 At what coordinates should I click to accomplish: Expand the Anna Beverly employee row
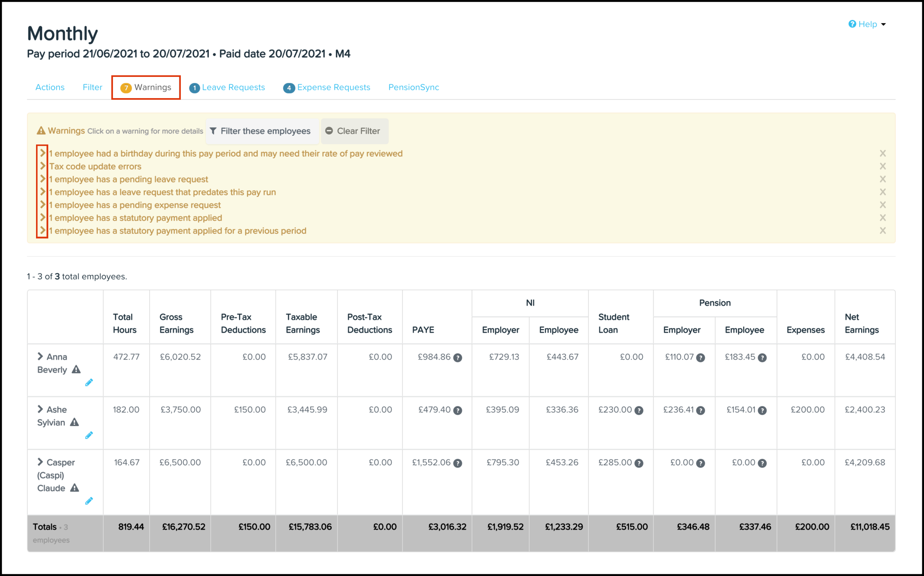(40, 356)
